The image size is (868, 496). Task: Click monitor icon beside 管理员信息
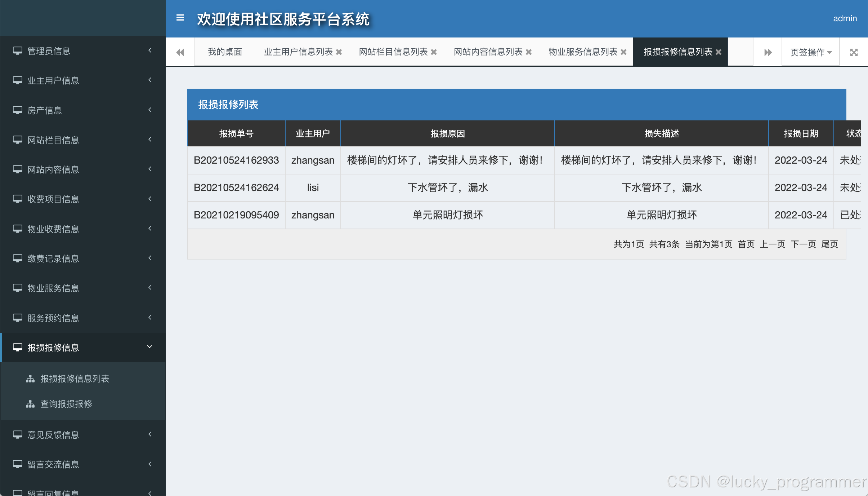coord(17,51)
